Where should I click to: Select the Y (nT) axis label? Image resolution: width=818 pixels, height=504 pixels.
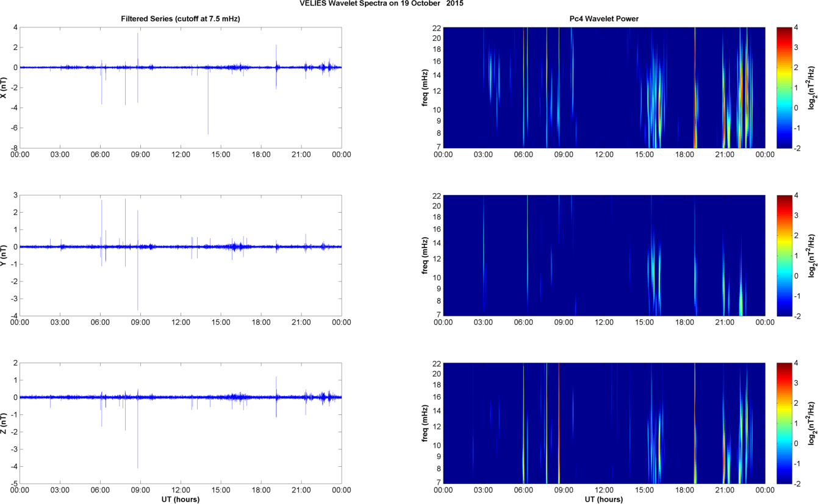(x=4, y=255)
